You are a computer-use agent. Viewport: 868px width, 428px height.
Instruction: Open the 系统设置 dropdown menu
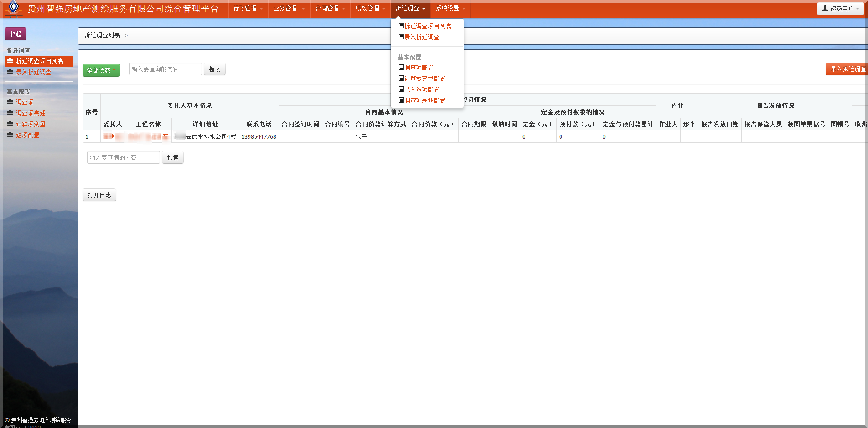pos(451,9)
